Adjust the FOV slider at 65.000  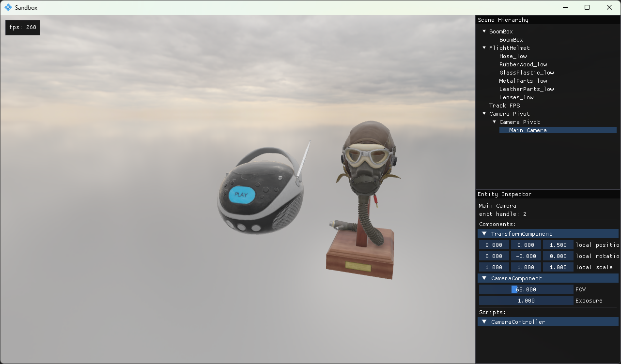526,289
